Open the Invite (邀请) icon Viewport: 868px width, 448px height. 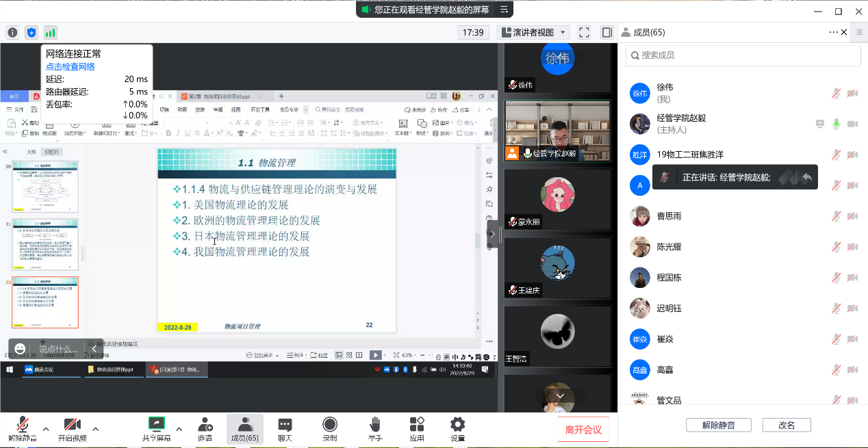tap(205, 429)
